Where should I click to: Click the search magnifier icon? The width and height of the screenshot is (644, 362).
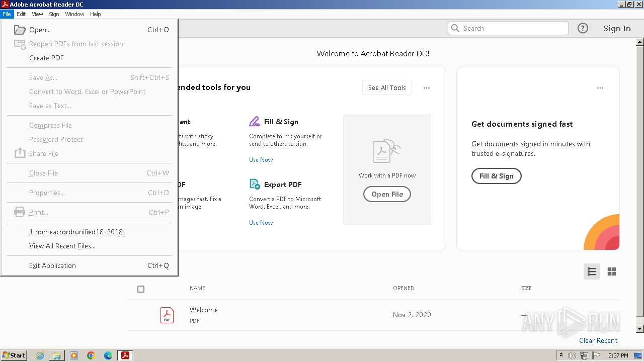455,28
